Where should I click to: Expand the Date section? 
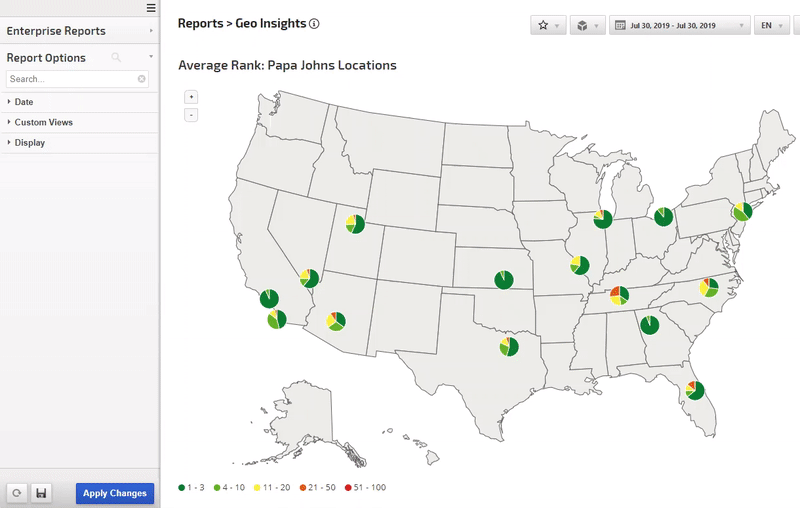coord(24,102)
